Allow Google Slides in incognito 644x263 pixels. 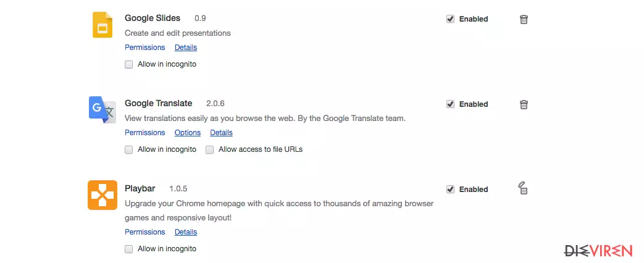click(x=129, y=65)
